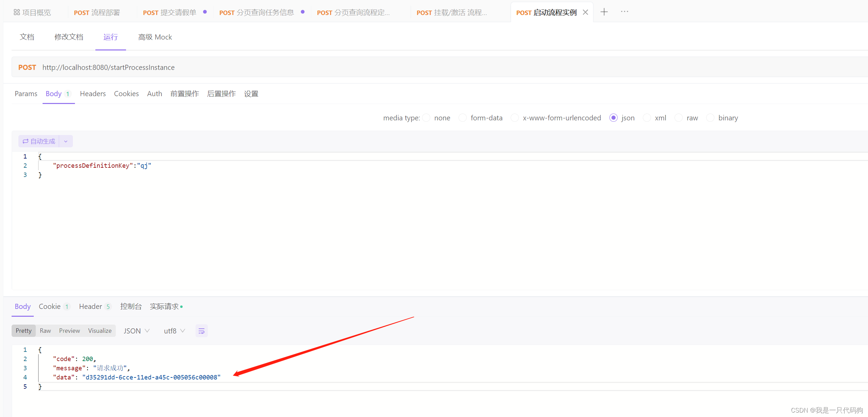Switch response view to Visualize
The width and height of the screenshot is (868, 417).
[100, 331]
